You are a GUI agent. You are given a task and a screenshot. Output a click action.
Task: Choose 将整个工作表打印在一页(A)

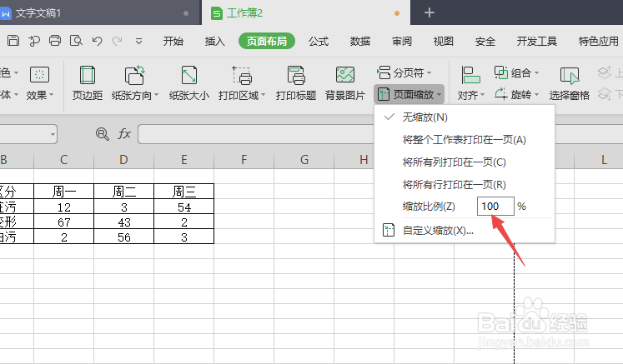coord(465,140)
